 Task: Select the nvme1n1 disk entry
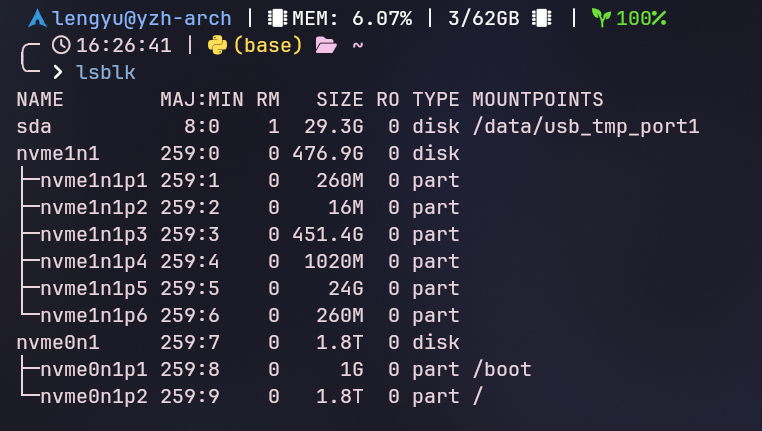[x=58, y=154]
